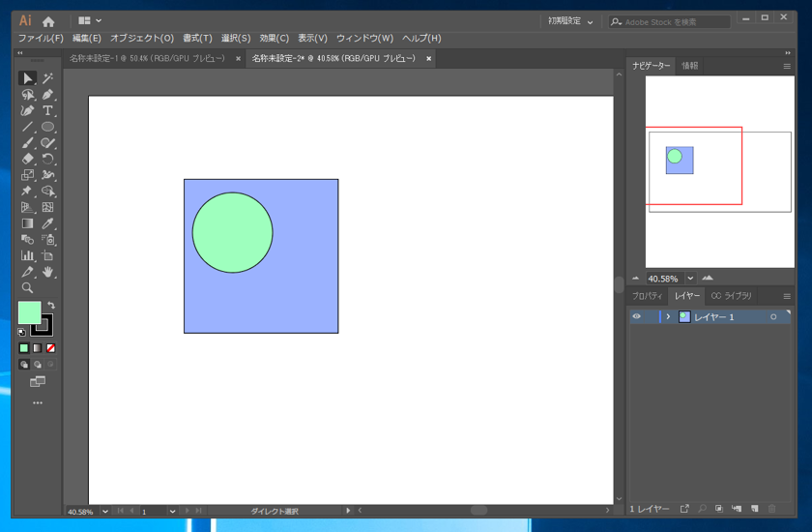Switch to the プロパティ panel tab

(x=647, y=296)
